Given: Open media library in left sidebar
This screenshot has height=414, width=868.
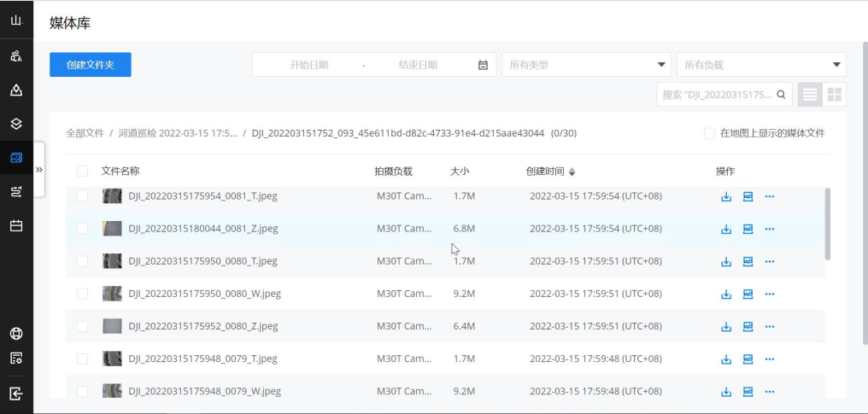Looking at the screenshot, I should (16, 158).
